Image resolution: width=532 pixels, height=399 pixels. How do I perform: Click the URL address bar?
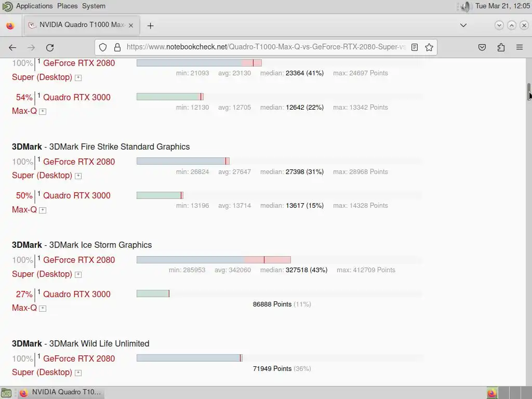click(265, 47)
